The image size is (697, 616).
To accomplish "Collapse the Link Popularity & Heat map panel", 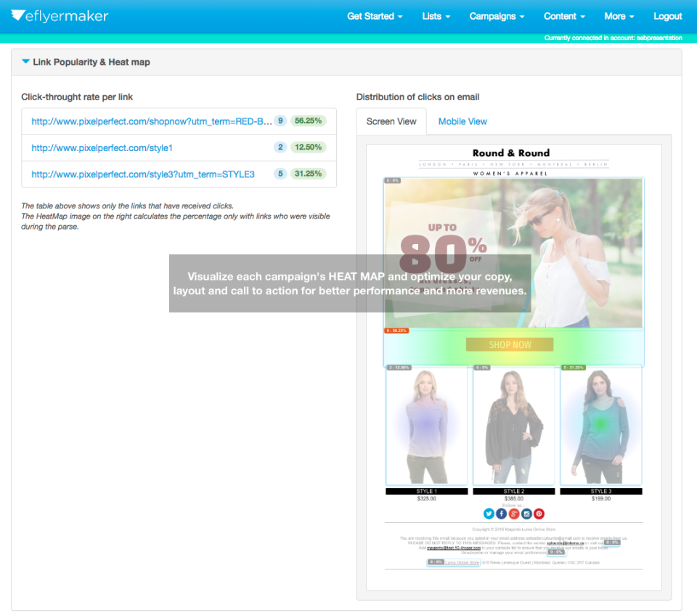I will coord(25,62).
